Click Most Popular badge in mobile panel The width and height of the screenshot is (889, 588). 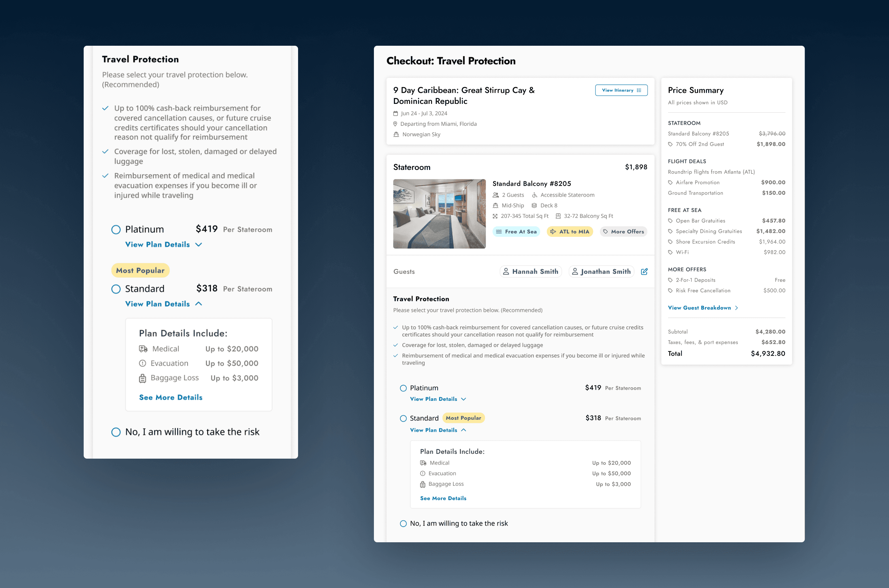tap(140, 270)
